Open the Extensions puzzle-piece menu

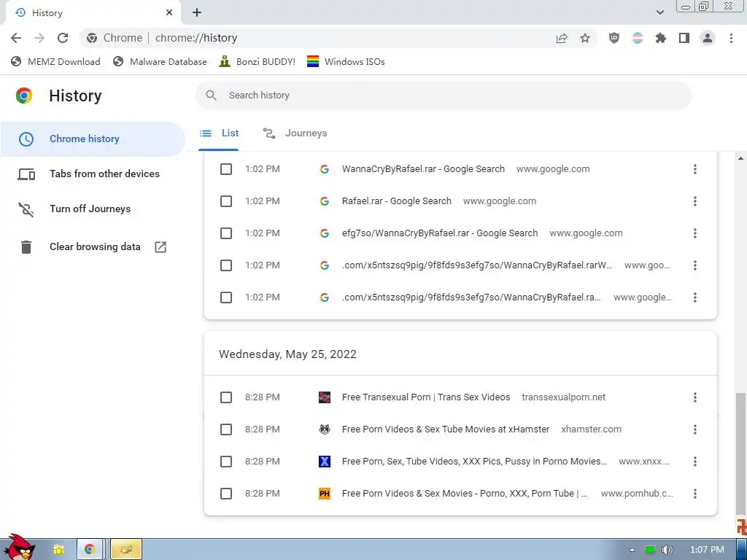(x=661, y=38)
